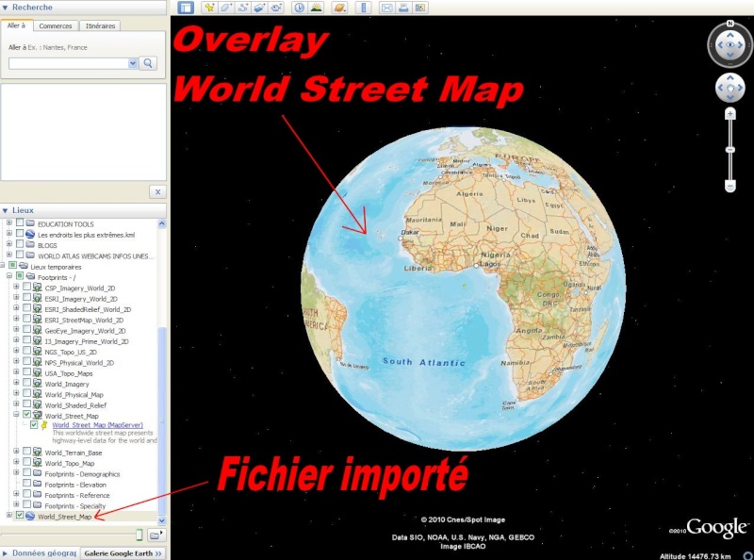Clear search results with the X button
This screenshot has width=754, height=560.
tap(157, 192)
